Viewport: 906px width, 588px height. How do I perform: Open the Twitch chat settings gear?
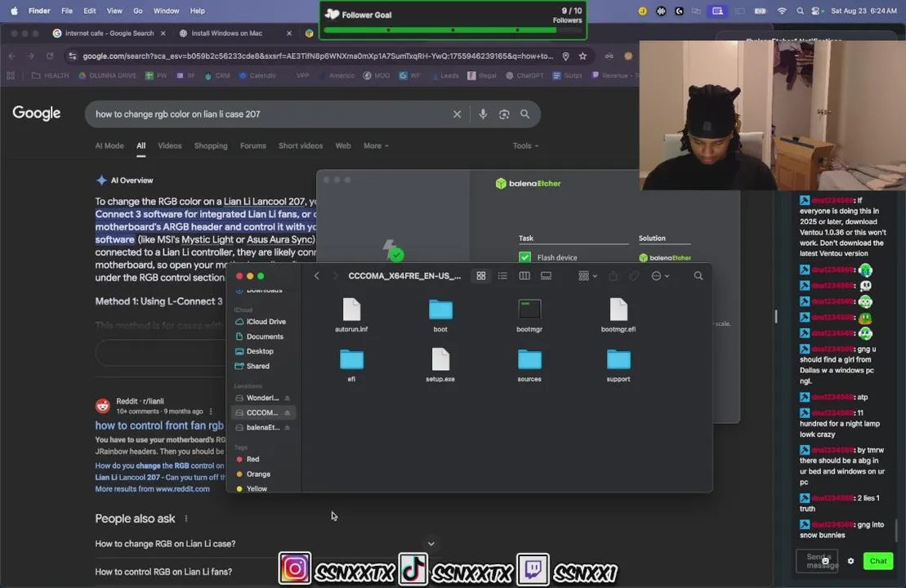(850, 561)
